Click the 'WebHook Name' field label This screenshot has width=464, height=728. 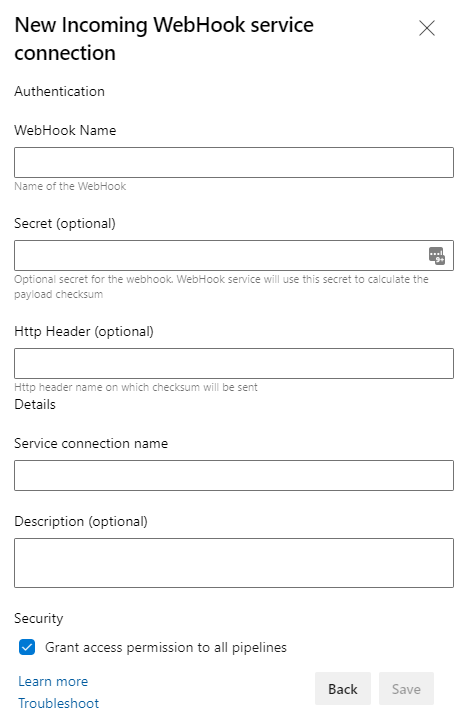click(x=65, y=130)
